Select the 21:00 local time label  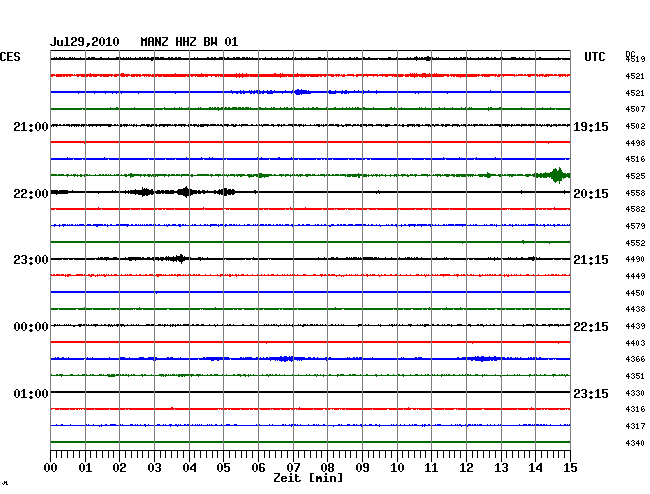pyautogui.click(x=30, y=127)
